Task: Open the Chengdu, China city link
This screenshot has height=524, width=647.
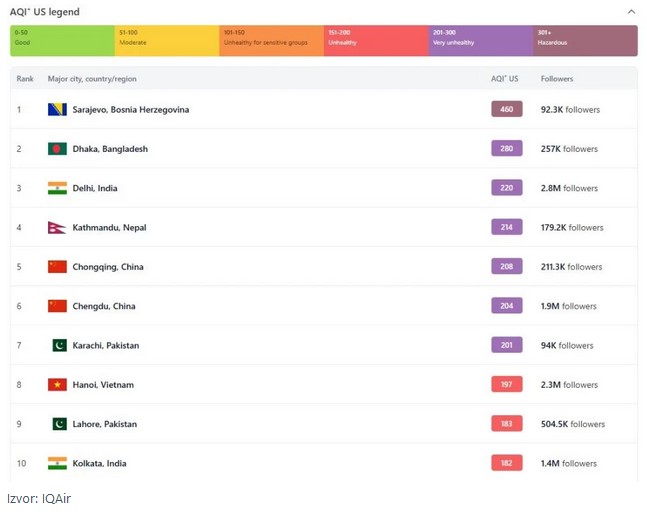Action: [x=103, y=306]
